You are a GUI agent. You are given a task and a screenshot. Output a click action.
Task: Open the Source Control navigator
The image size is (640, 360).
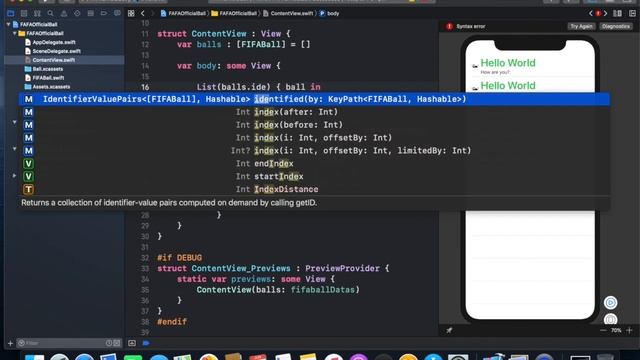tap(24, 13)
